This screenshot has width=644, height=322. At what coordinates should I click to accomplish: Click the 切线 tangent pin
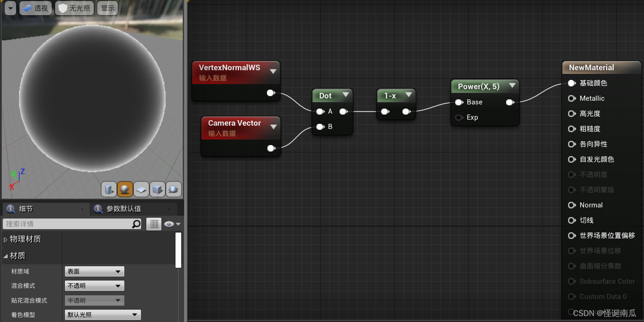pos(572,220)
